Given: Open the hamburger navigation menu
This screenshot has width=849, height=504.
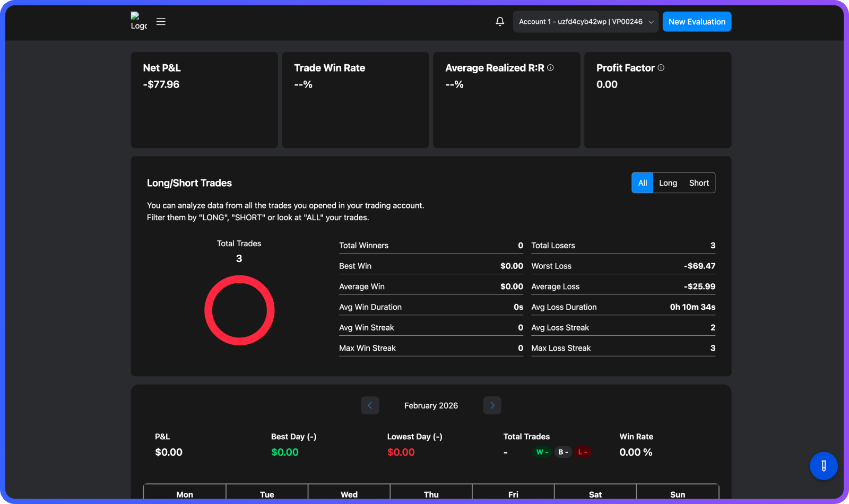Looking at the screenshot, I should coord(161,21).
